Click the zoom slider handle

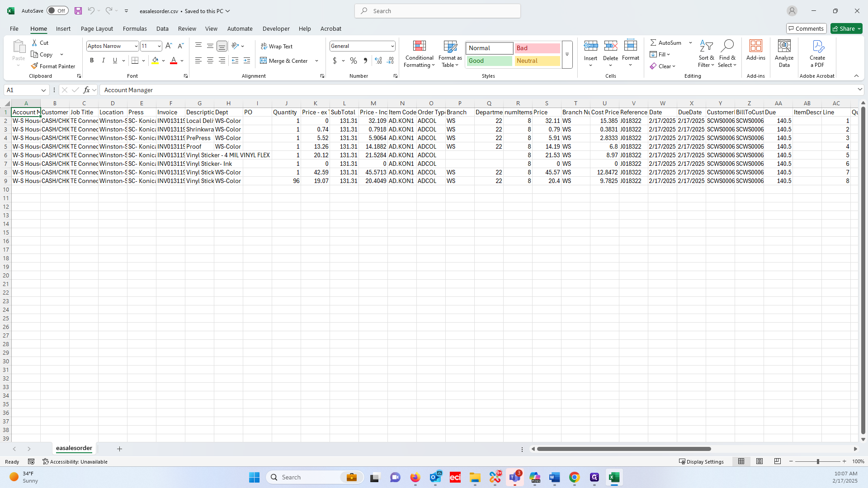[x=817, y=461]
